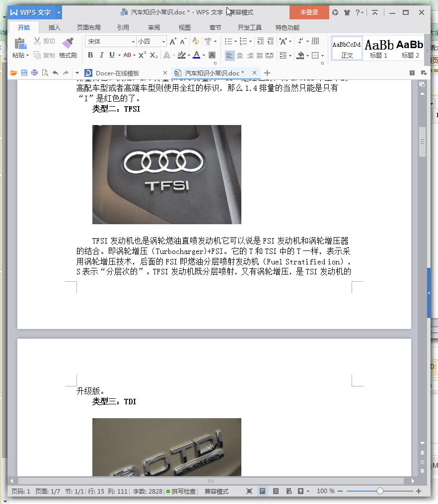Expand the numbered list dropdown arrow
Viewport: 438px width, 504px height.
point(250,42)
